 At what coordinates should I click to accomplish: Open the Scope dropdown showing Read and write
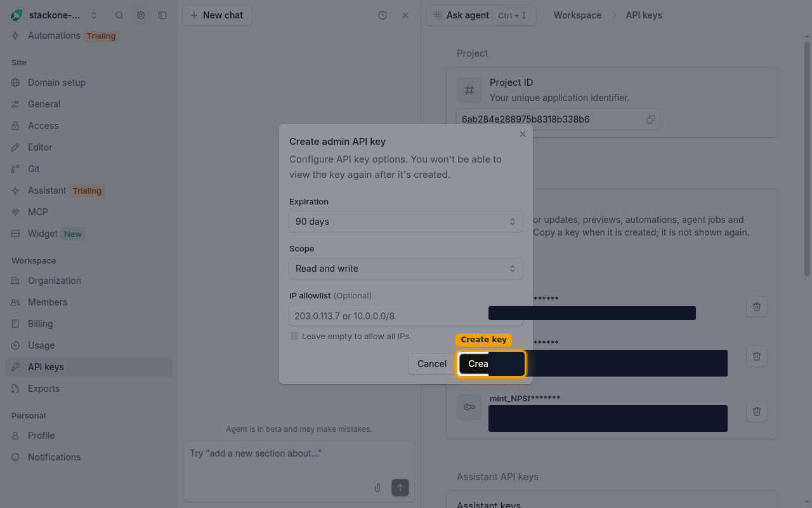[x=406, y=269]
